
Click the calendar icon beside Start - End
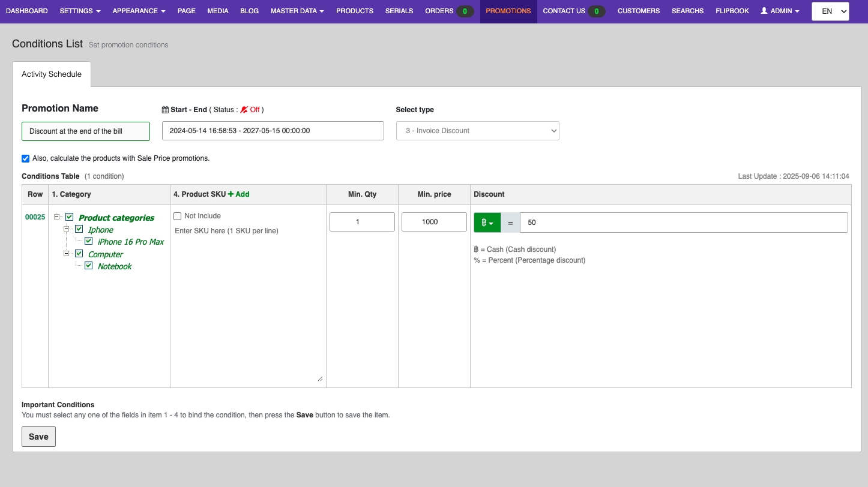click(165, 110)
